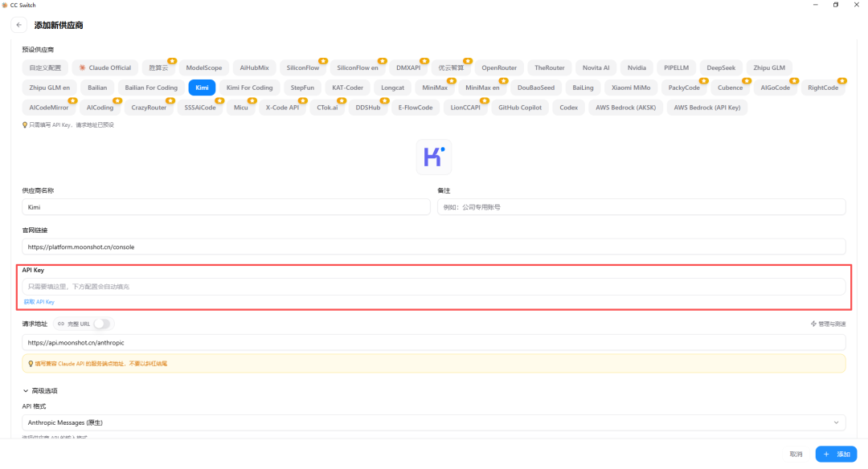The height and width of the screenshot is (469, 868).
Task: Pick the Bailian preset
Action: 97,88
